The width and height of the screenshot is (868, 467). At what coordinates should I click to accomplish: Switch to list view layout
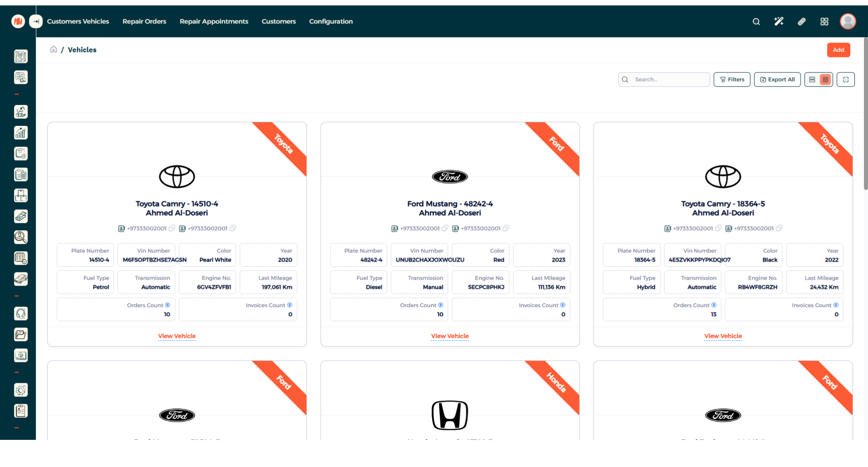coord(812,80)
